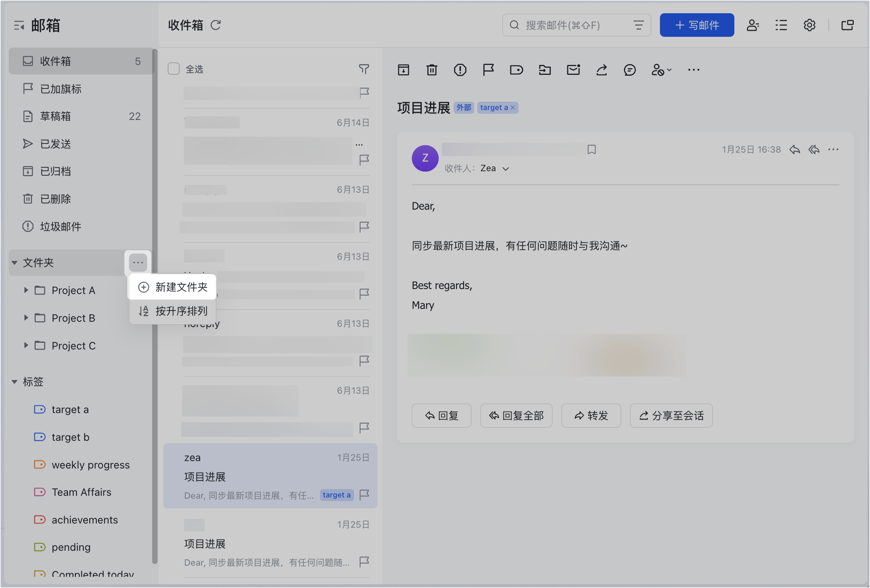Open contacts icon in header

[x=753, y=25]
